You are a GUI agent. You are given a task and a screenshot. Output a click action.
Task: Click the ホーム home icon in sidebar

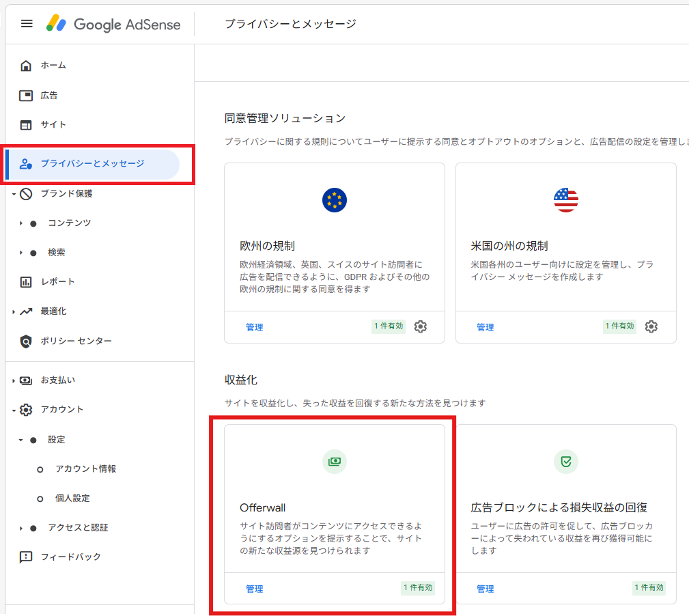coord(26,66)
